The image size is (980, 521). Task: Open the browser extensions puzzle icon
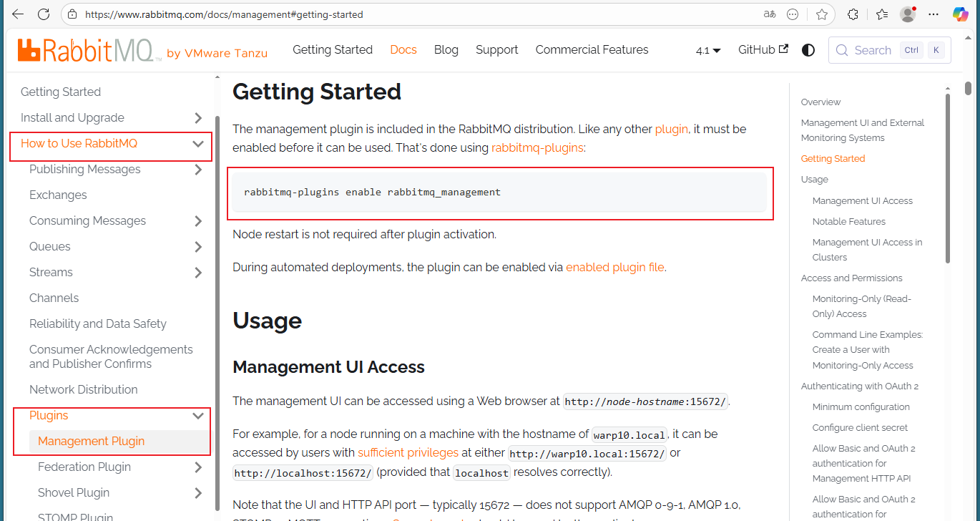click(853, 14)
